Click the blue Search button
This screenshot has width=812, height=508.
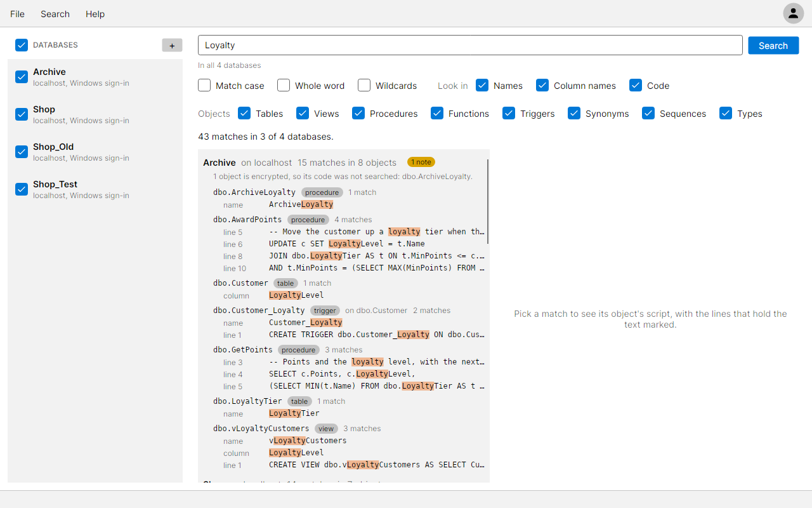click(773, 45)
